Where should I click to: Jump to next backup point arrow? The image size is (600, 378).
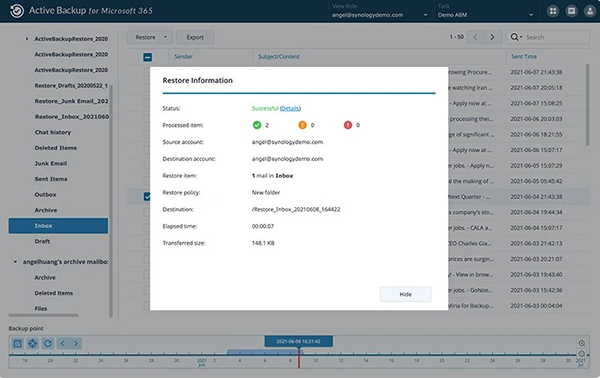coord(76,343)
